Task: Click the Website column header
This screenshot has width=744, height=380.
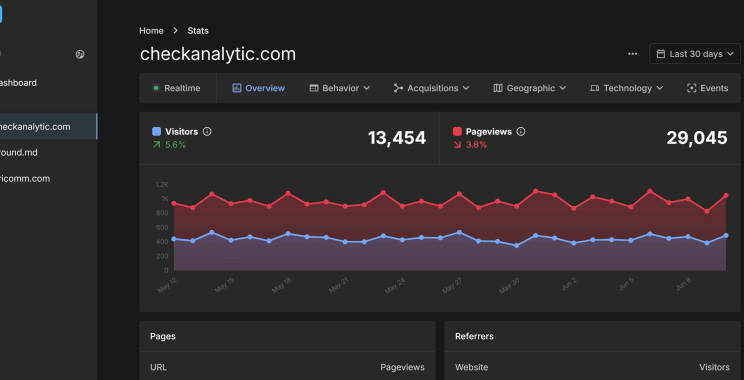Action: click(472, 367)
